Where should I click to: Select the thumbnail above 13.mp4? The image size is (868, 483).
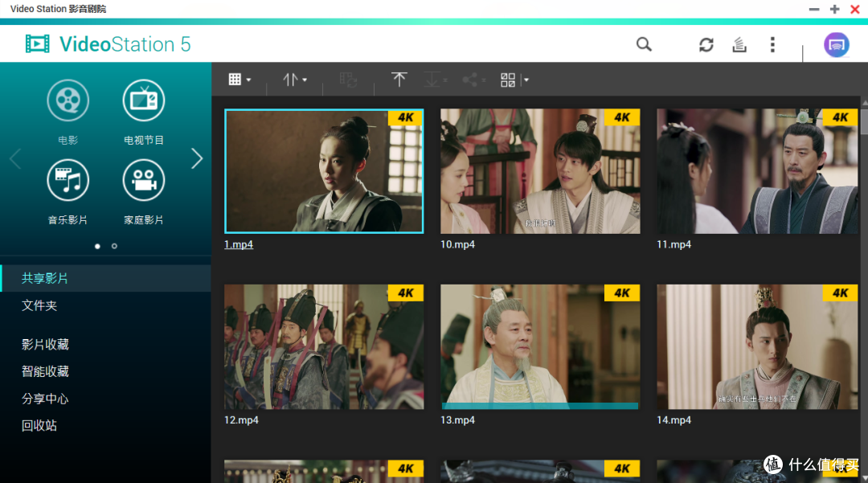click(540, 347)
